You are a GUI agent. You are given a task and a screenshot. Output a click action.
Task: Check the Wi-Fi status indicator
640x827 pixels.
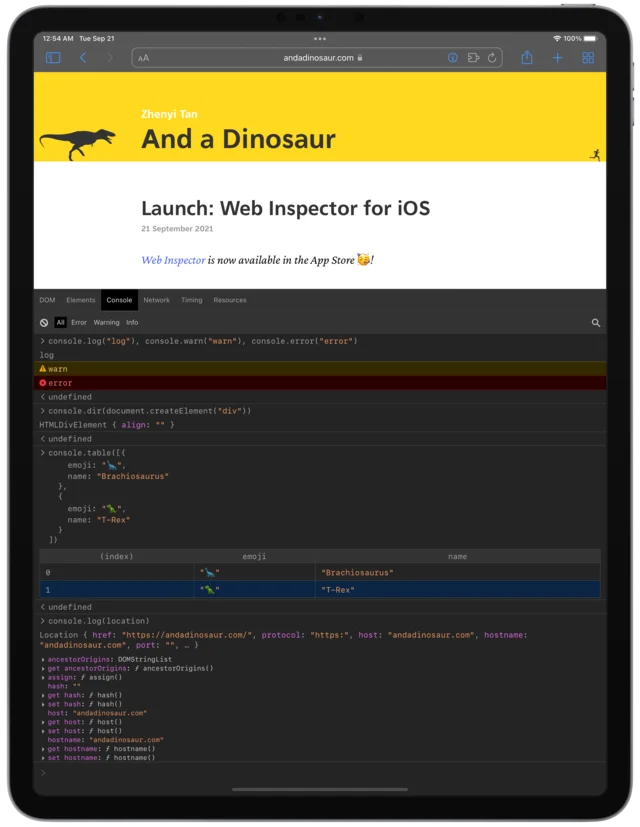click(557, 39)
